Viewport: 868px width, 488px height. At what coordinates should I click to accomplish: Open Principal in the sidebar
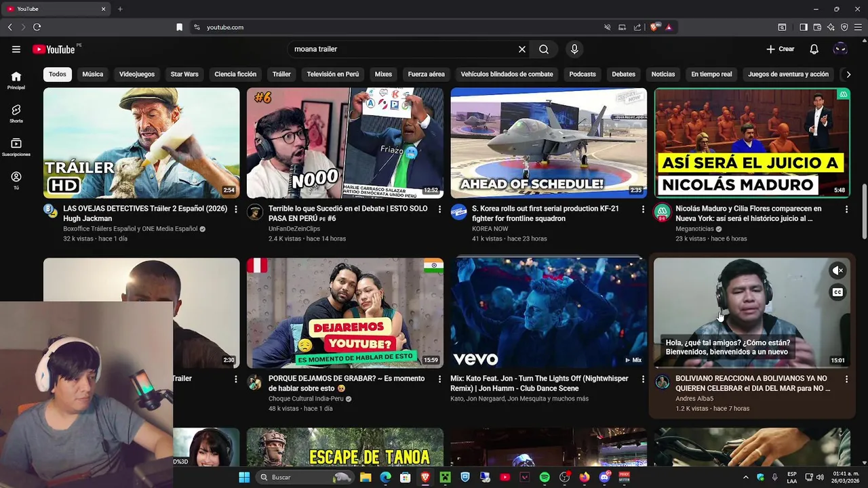click(x=16, y=80)
